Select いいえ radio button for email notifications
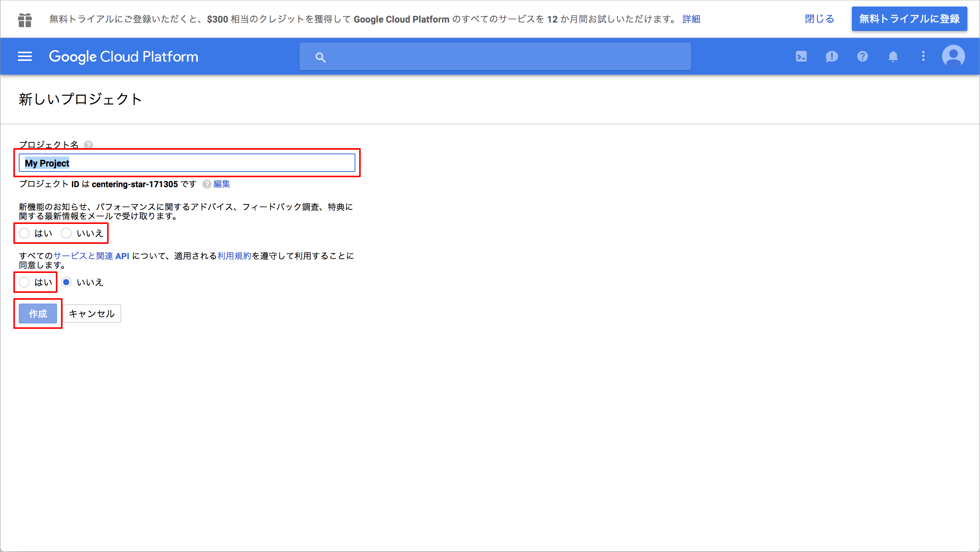The width and height of the screenshot is (980, 552). (x=67, y=232)
